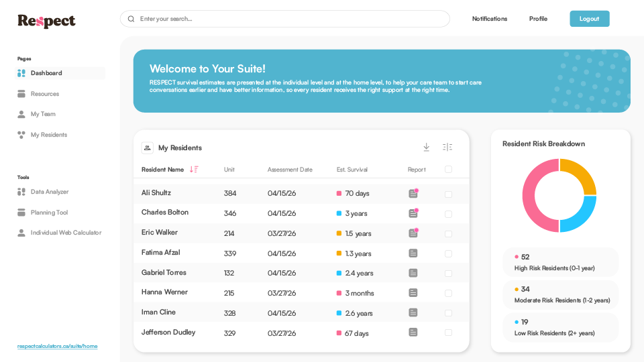Click the Est. Survival column header
The height and width of the screenshot is (362, 644).
[352, 170]
